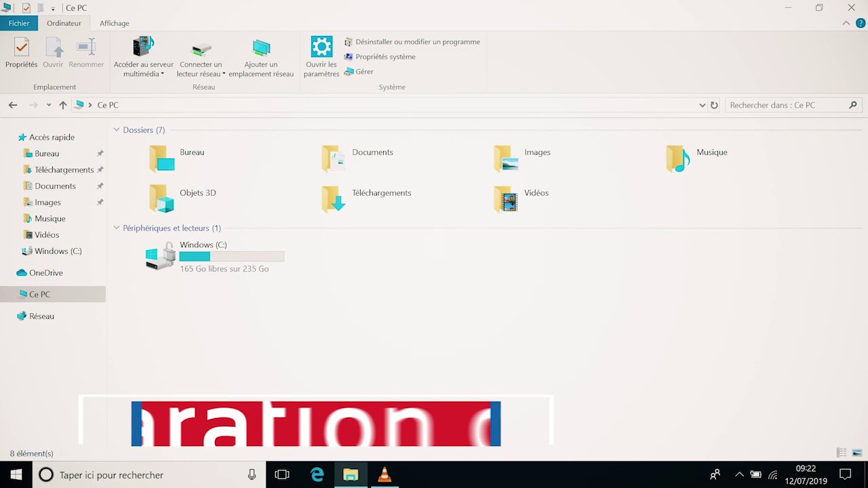
Task: Click Désinstaller ou modifier un programme
Action: click(x=412, y=42)
